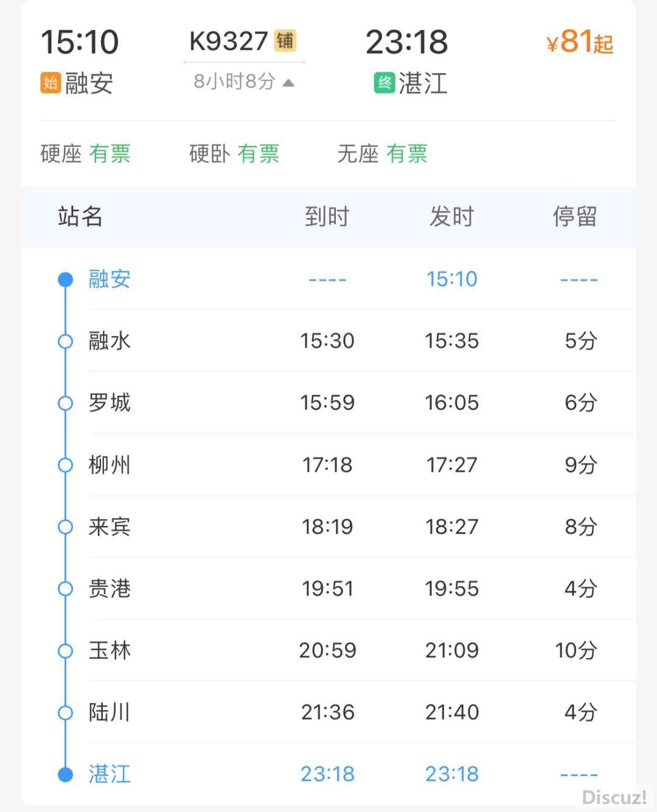Viewport: 657px width, 812px height.
Task: Tap the 陆川 station name
Action: click(109, 712)
